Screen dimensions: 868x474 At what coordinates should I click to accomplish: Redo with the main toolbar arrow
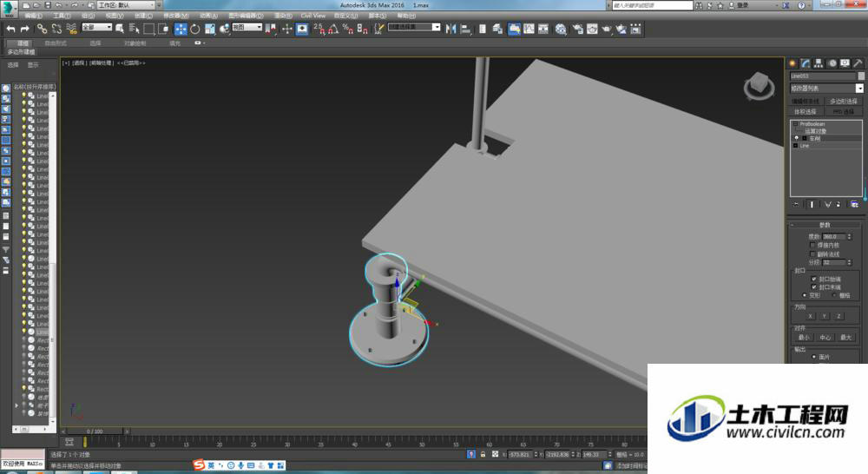pos(25,29)
